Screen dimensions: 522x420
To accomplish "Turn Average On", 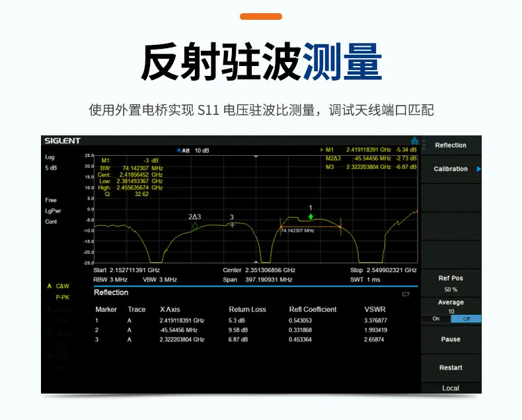I will (x=436, y=318).
